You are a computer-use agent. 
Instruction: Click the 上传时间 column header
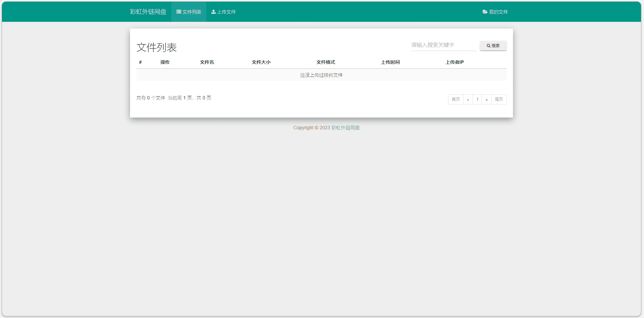pos(390,62)
